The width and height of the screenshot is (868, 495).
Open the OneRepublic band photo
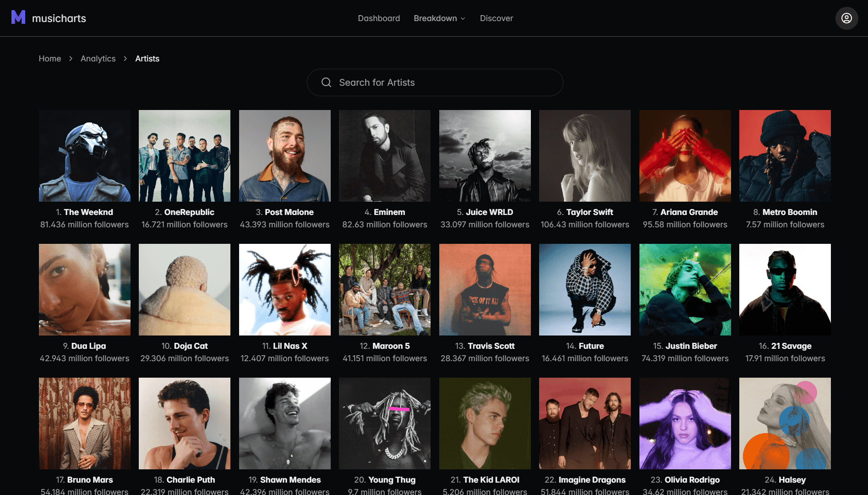(185, 156)
